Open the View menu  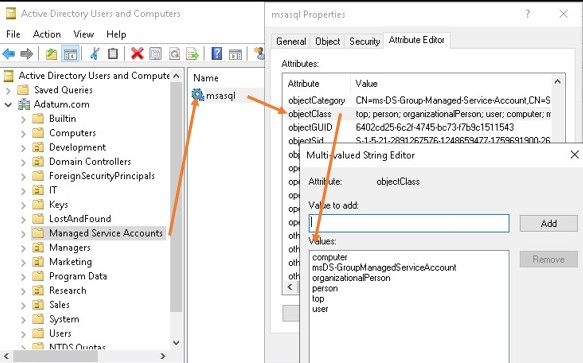coord(83,34)
